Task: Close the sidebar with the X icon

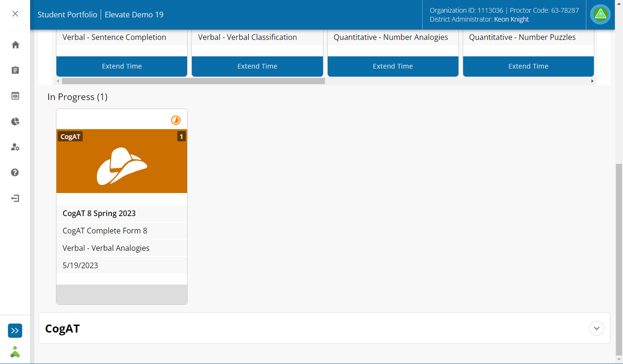Action: coord(15,14)
